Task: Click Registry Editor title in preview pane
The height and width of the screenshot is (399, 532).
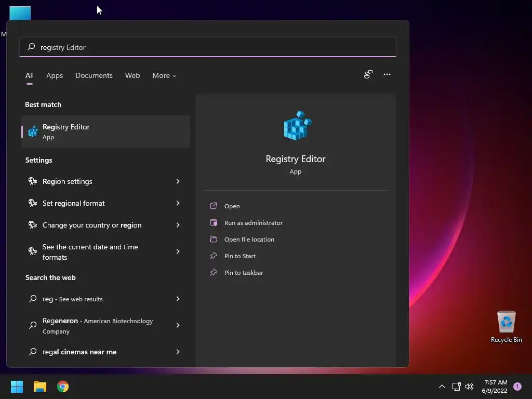Action: click(x=296, y=159)
